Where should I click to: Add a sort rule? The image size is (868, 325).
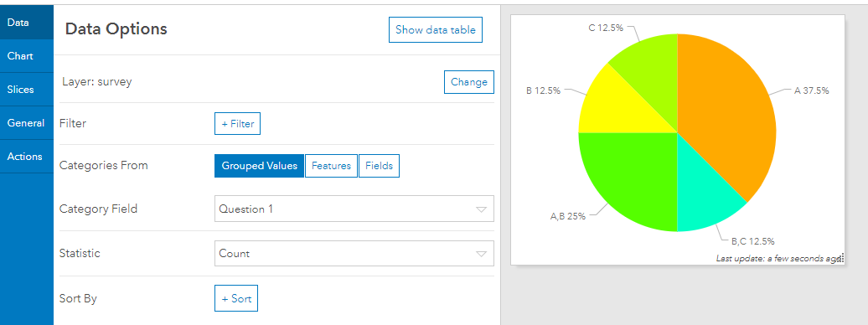(236, 298)
